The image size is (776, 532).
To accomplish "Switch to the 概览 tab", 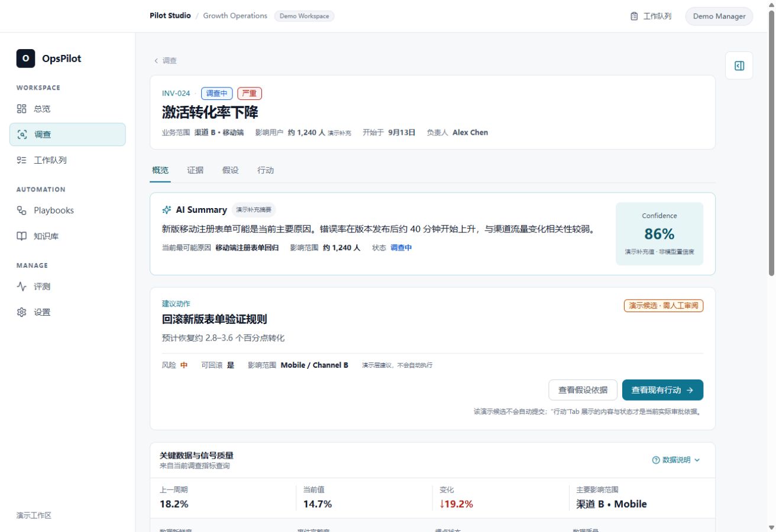I will (x=160, y=170).
